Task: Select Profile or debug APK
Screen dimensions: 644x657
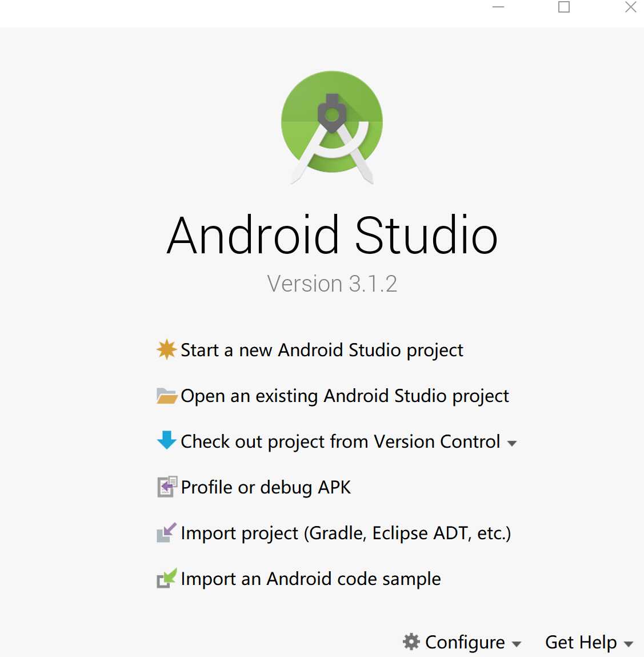Action: [x=266, y=488]
